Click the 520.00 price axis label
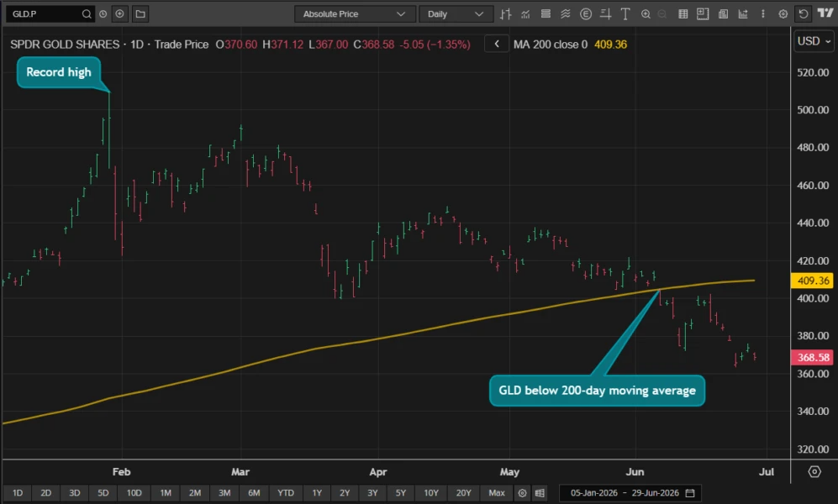 click(813, 72)
